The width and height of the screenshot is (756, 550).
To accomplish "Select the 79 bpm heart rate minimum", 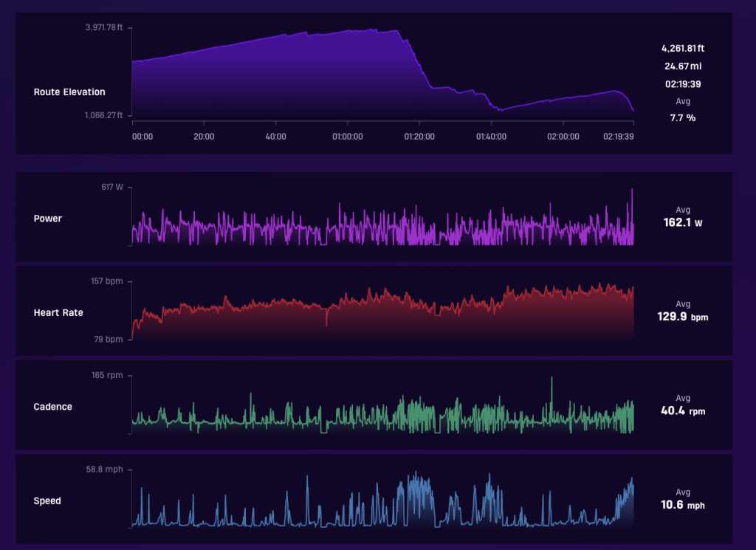I will (109, 340).
